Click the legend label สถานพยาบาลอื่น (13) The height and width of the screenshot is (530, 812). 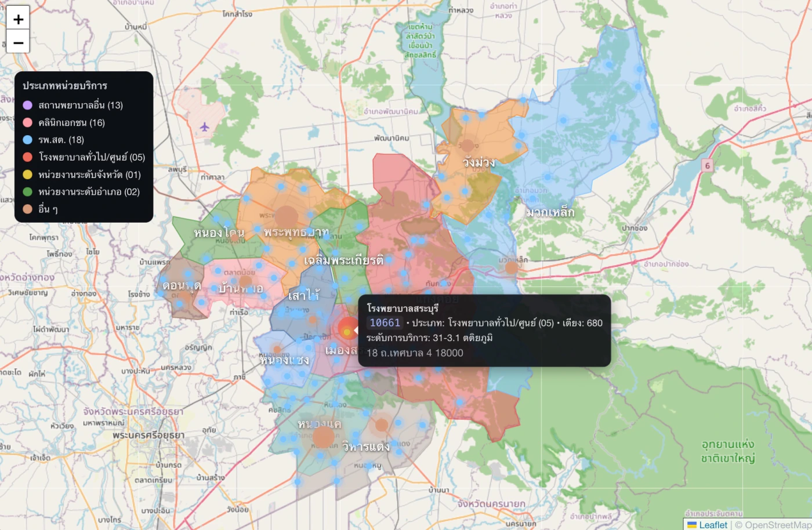coord(81,105)
